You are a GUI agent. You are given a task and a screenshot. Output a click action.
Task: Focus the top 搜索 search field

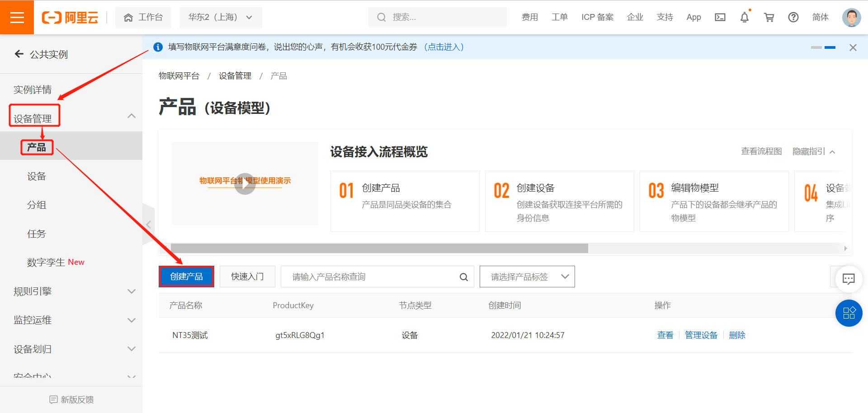[438, 17]
